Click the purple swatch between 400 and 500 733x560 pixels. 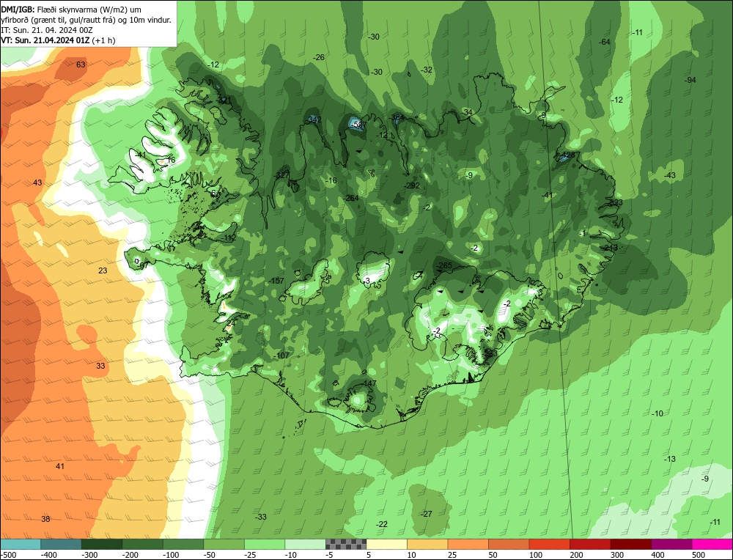point(671,544)
